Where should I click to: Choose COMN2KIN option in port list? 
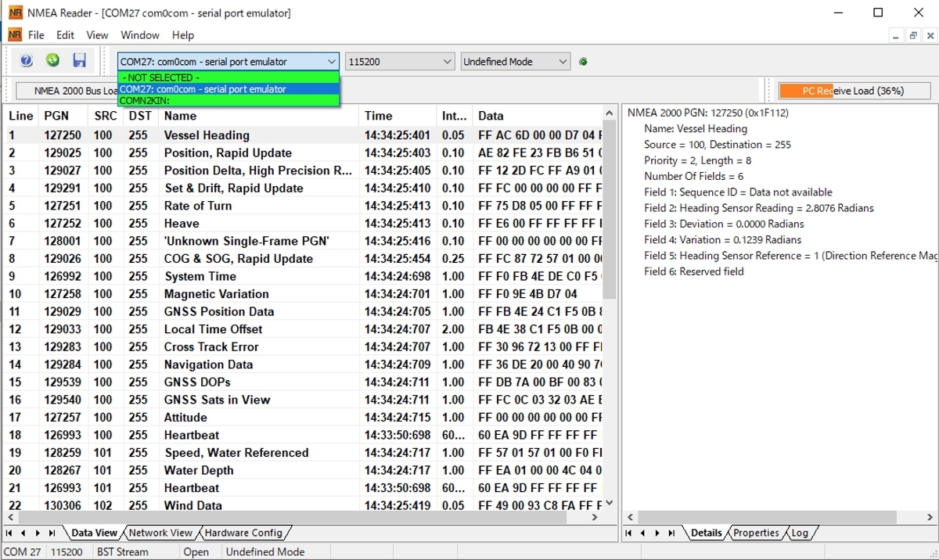click(x=228, y=100)
